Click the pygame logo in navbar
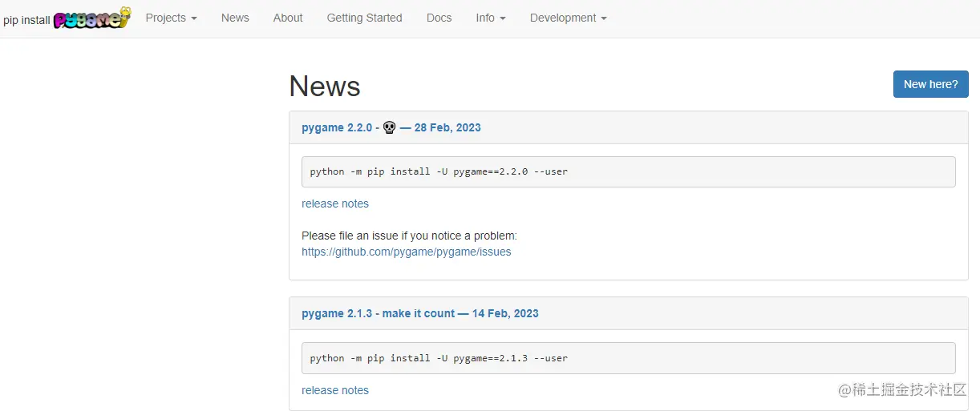 pos(92,18)
